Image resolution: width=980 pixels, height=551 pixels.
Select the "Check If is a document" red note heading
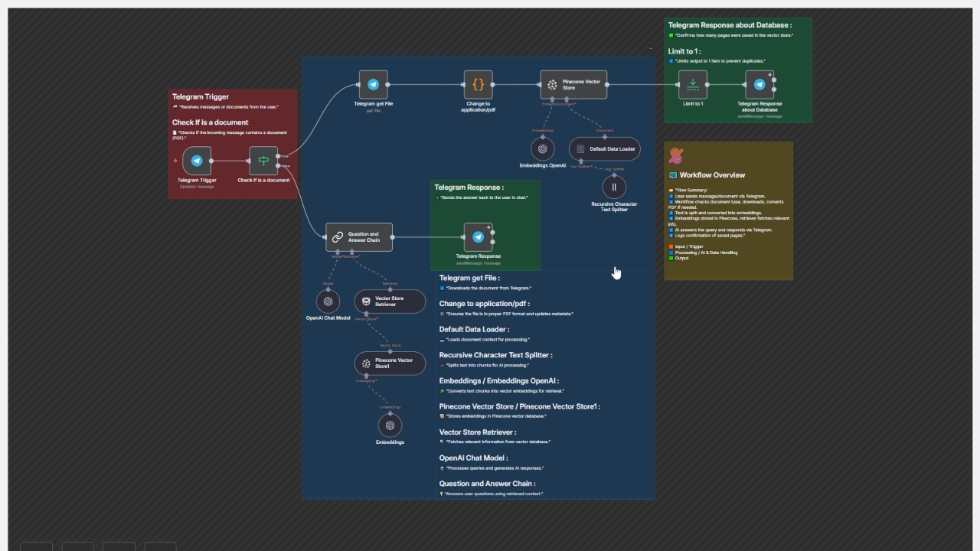tap(210, 122)
